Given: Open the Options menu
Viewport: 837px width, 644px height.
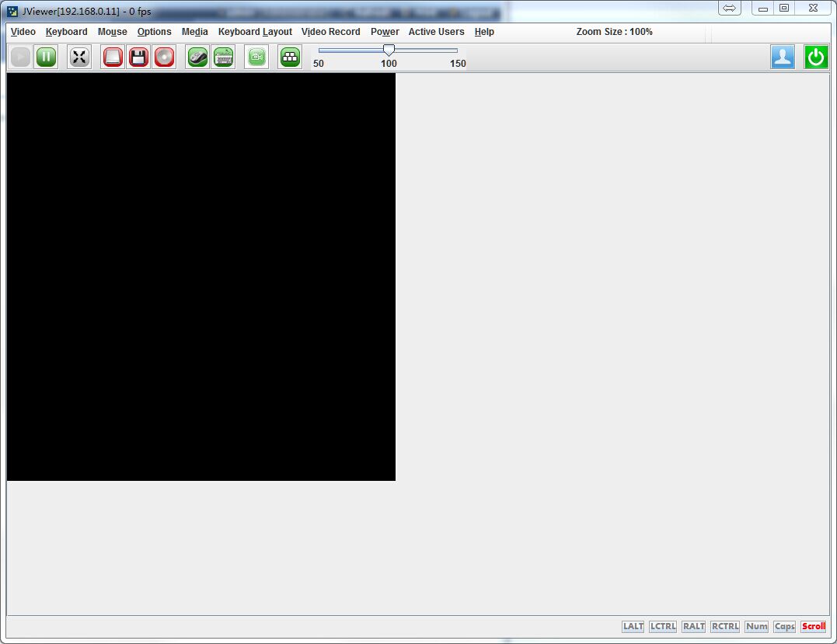Looking at the screenshot, I should click(x=155, y=32).
